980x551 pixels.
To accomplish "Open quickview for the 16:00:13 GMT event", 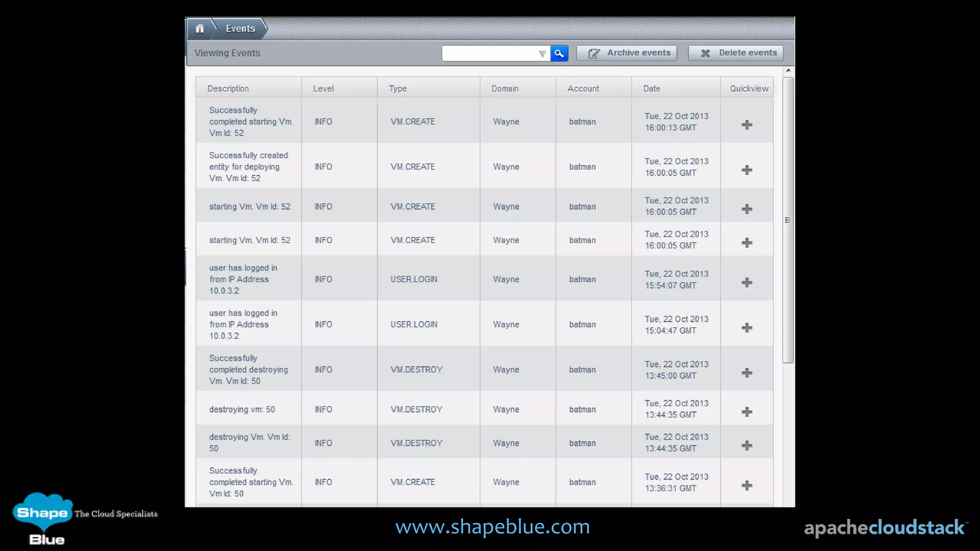I will pos(747,125).
